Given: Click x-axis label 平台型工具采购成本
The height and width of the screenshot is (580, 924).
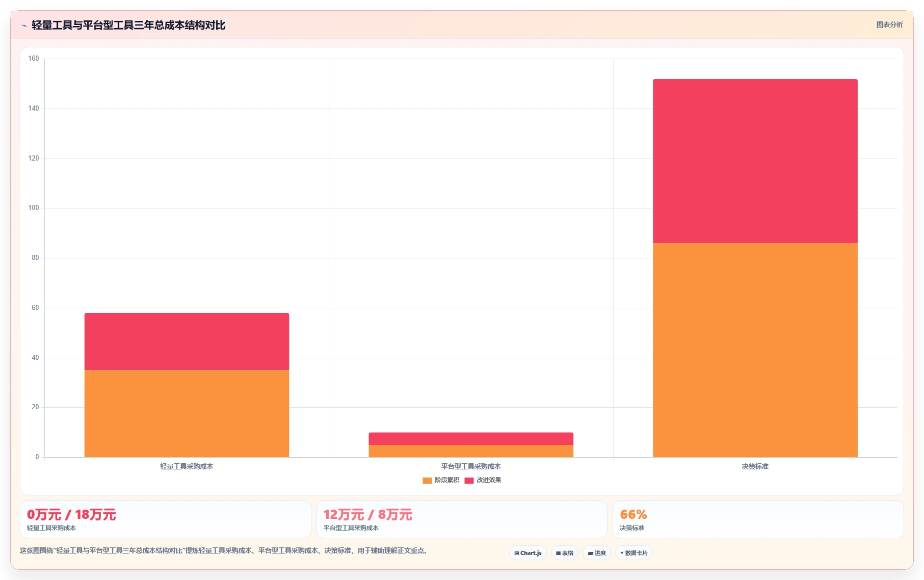Looking at the screenshot, I should [x=471, y=466].
